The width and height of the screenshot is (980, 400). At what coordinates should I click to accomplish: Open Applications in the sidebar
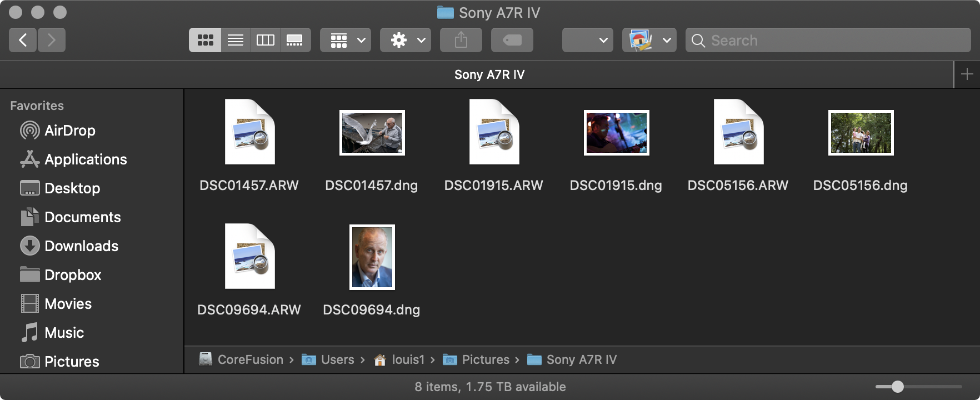pyautogui.click(x=73, y=159)
